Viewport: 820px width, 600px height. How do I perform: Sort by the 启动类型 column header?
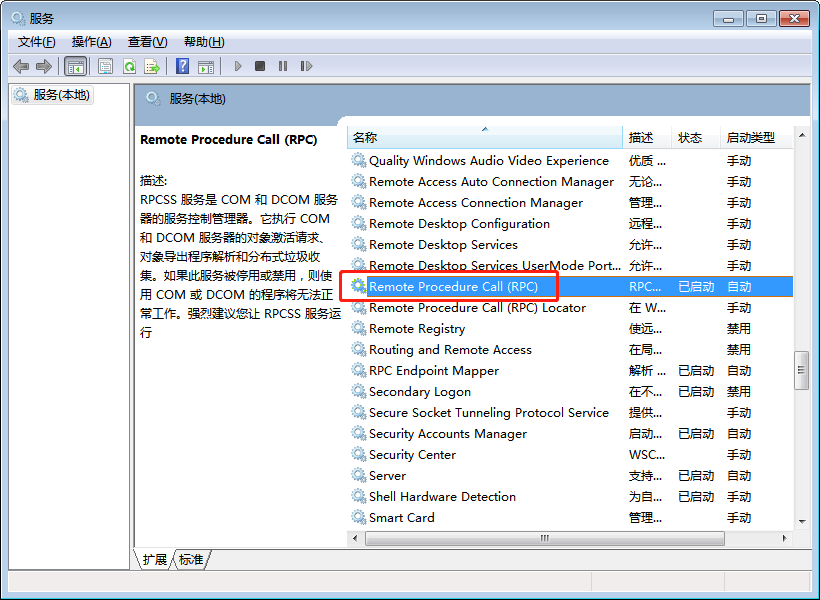click(x=756, y=138)
